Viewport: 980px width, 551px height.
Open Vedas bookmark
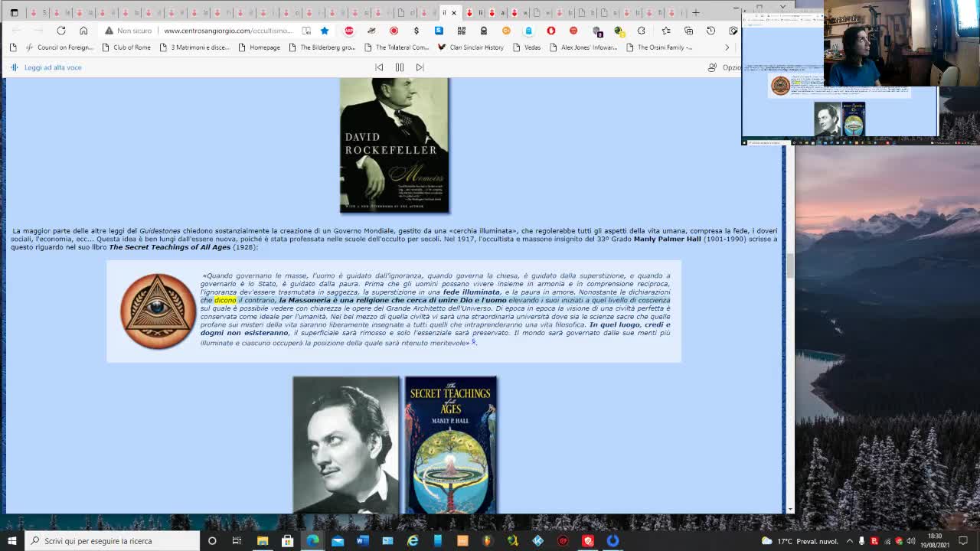[526, 47]
